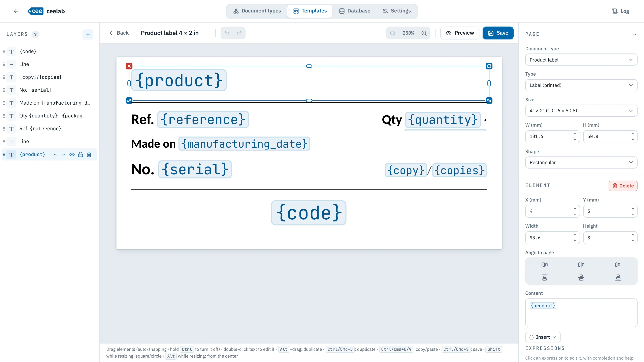This screenshot has height=362, width=644.
Task: Select the No. {serial} layer
Action: (50, 90)
